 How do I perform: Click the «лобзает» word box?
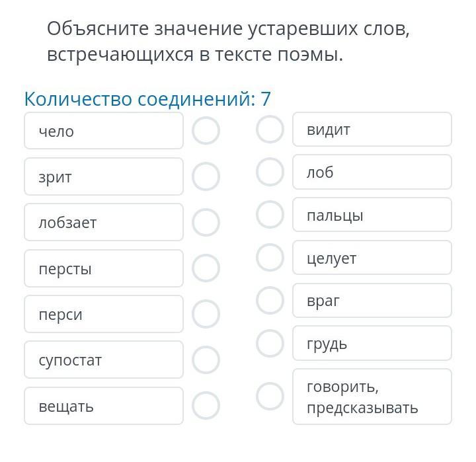pos(104,222)
